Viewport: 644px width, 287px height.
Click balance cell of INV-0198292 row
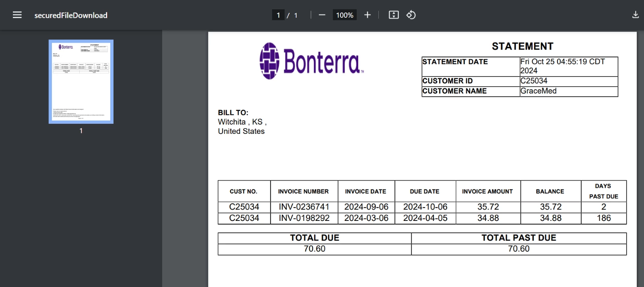click(x=551, y=218)
